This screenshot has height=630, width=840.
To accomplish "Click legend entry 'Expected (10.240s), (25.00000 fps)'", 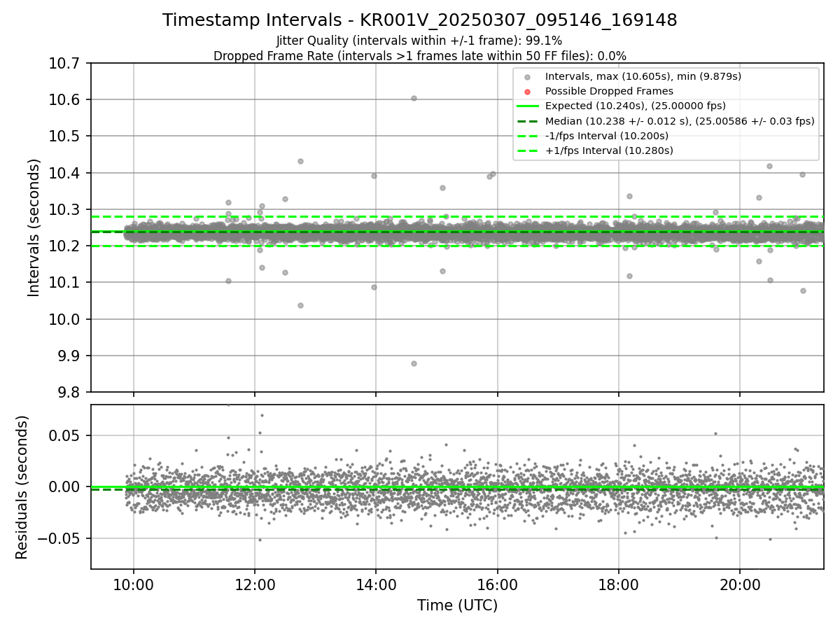I will coord(635,106).
